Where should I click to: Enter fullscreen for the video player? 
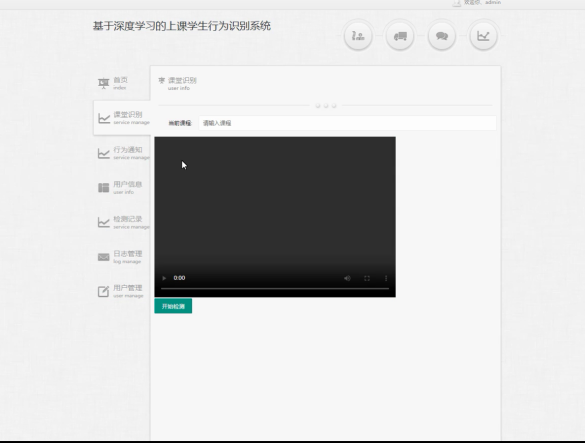click(x=367, y=278)
